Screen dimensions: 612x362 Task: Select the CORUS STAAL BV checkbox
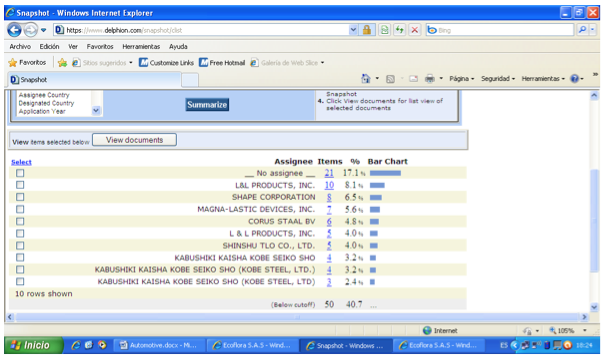(20, 221)
